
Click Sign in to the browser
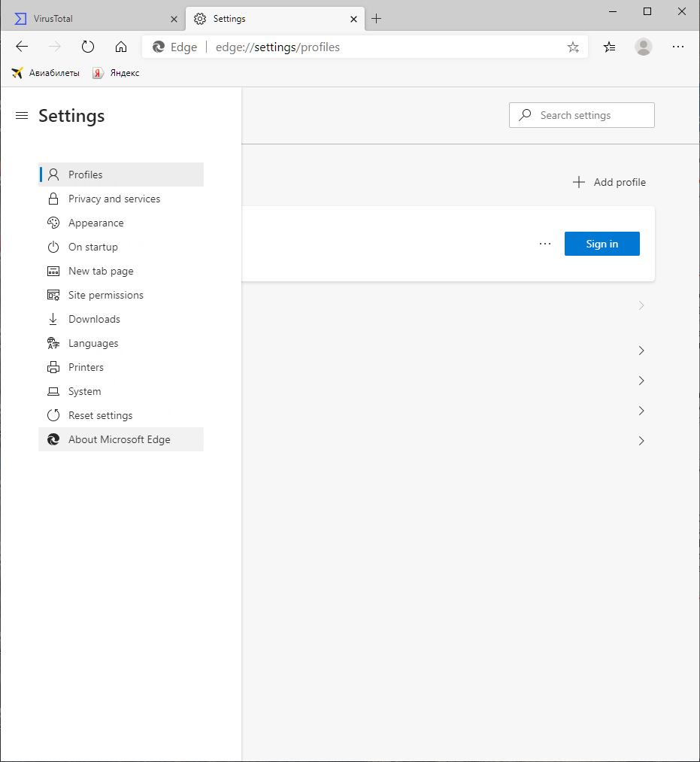point(602,243)
